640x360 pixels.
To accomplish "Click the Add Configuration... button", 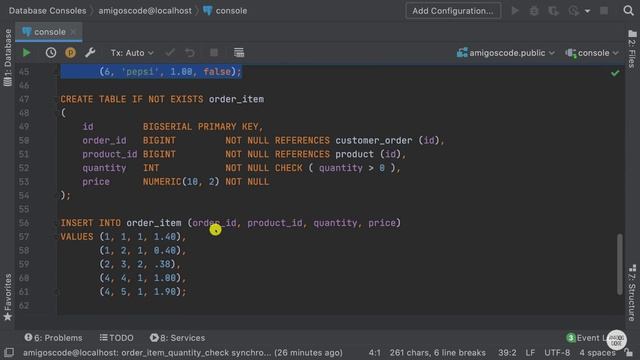I will click(453, 11).
